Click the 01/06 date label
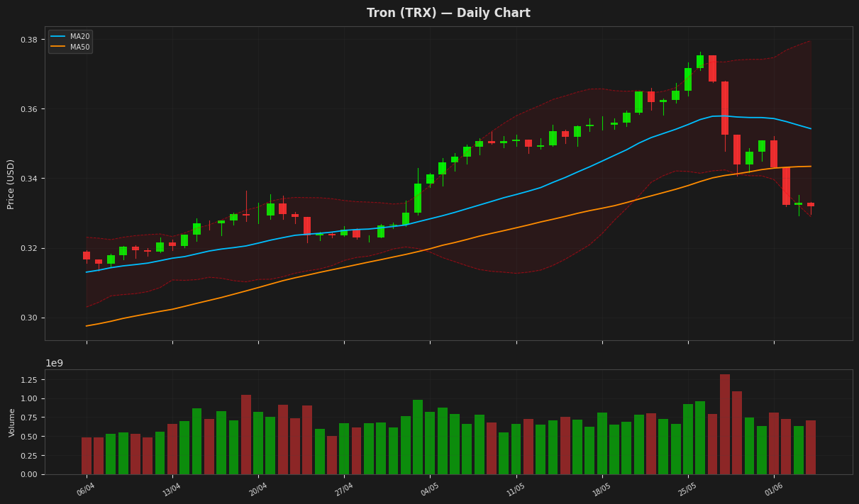 tap(772, 489)
